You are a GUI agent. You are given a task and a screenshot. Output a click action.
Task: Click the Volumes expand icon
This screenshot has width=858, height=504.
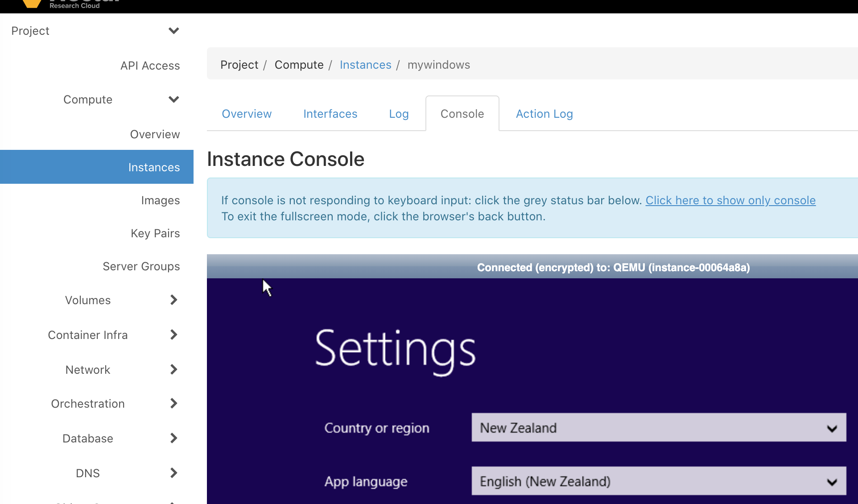coord(173,299)
